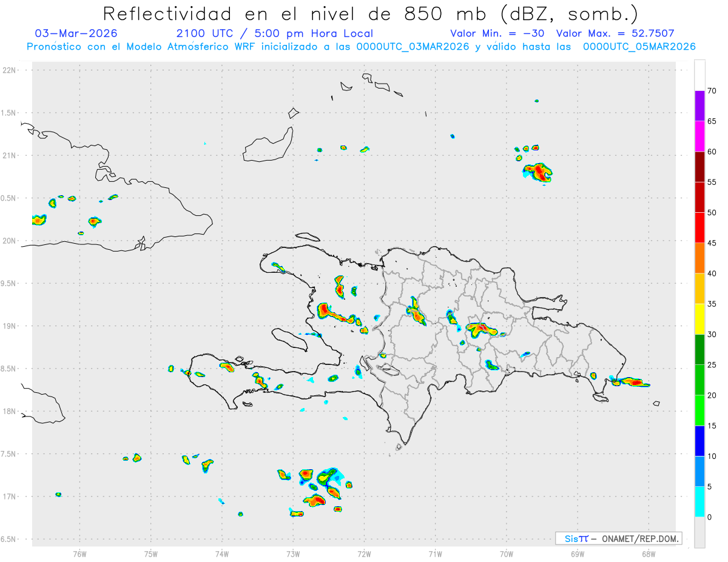Viewport: 728px width, 562px height.
Task: Click the "SisTT - ONAMET/REP.DOM." credit label
Action: (x=618, y=538)
